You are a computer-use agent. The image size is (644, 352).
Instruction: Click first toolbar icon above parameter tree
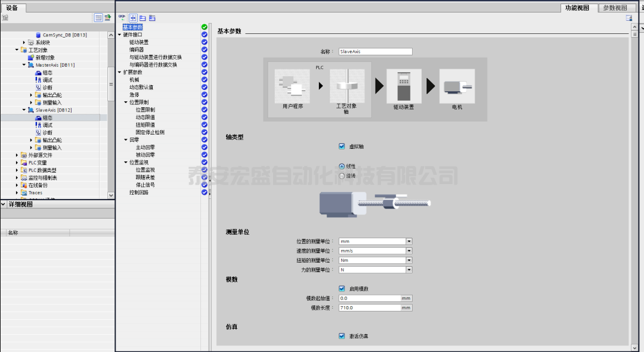point(122,18)
